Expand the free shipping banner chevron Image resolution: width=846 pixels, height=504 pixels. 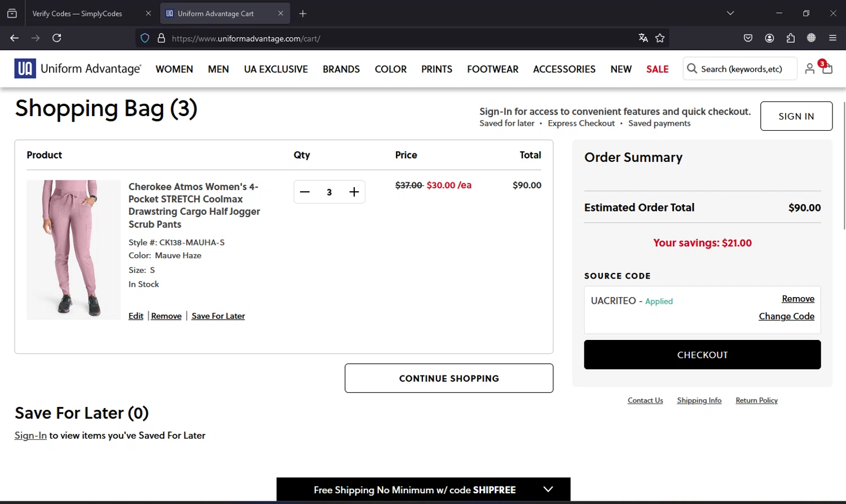click(548, 489)
